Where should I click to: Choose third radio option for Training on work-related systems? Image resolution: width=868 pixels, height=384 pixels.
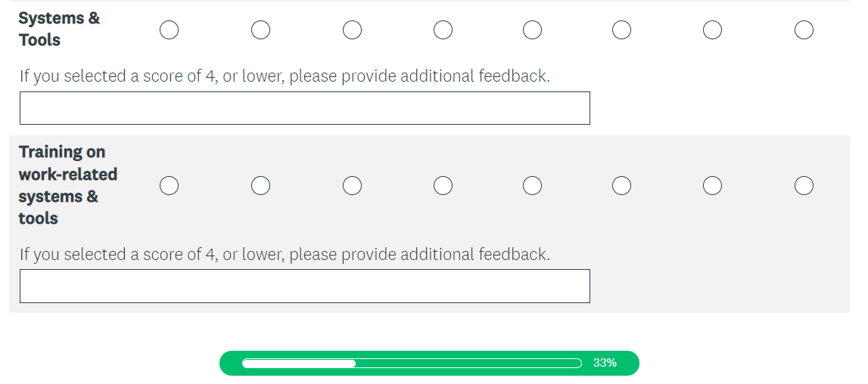pos(352,185)
